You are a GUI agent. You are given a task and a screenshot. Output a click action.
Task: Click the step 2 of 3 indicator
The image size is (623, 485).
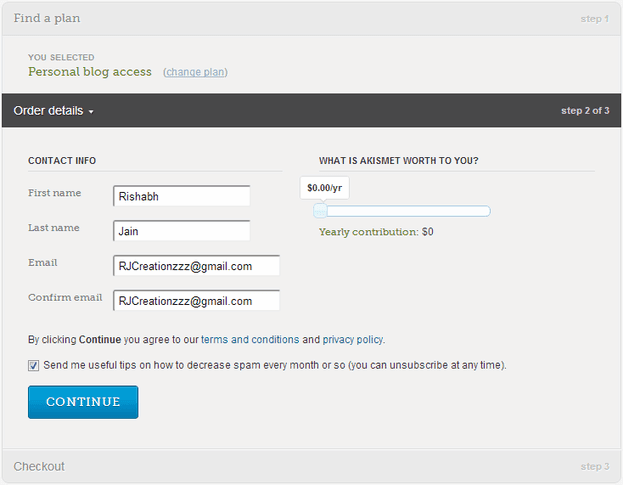(585, 111)
